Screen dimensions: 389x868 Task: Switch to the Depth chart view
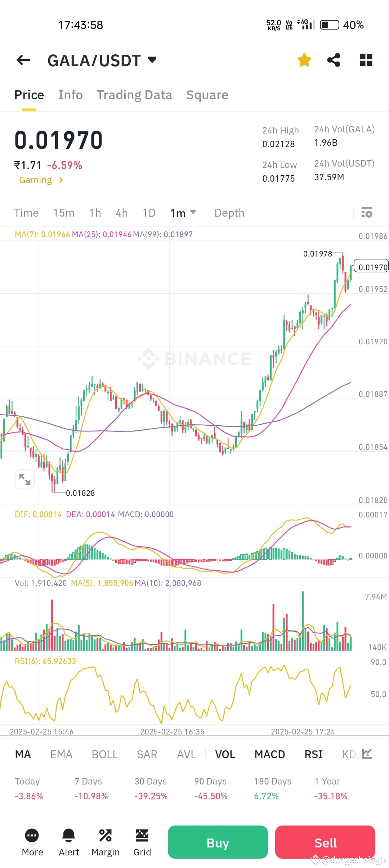[x=229, y=213]
